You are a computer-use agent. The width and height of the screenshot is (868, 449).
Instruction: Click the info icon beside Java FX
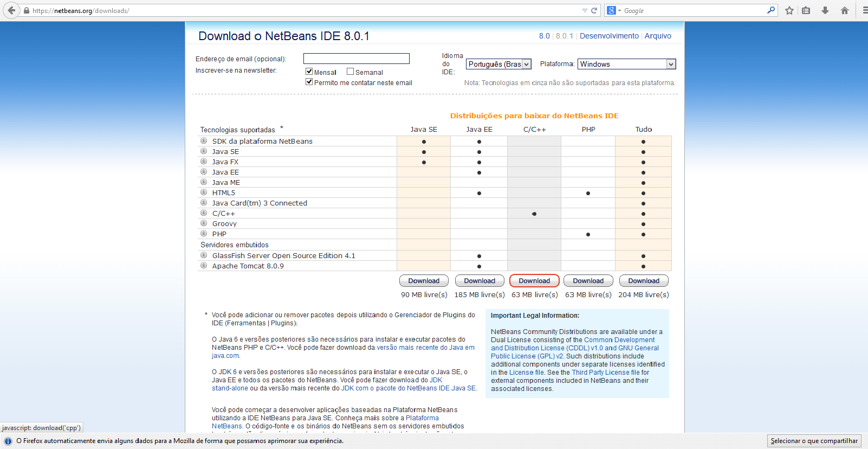204,161
